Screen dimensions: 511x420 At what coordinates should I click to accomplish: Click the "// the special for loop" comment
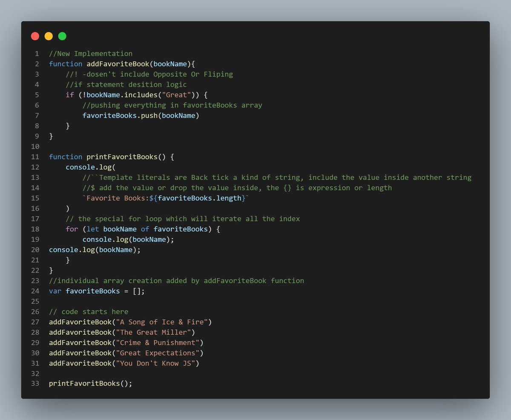183,219
